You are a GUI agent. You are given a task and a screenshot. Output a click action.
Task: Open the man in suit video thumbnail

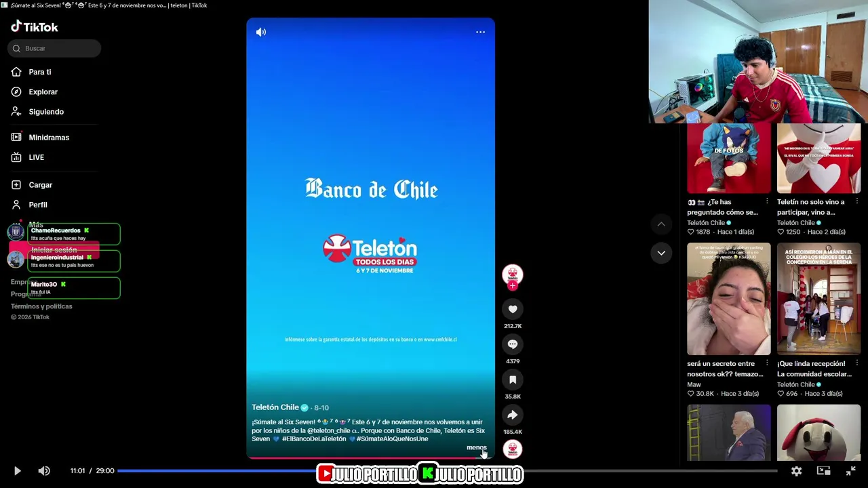(x=729, y=432)
